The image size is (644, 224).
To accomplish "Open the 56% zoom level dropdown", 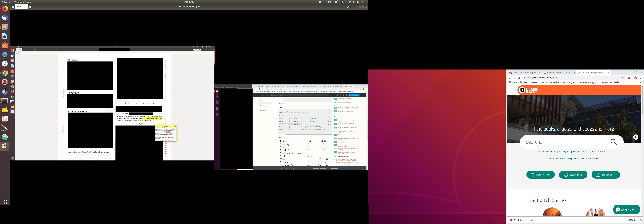I will pos(22,7).
